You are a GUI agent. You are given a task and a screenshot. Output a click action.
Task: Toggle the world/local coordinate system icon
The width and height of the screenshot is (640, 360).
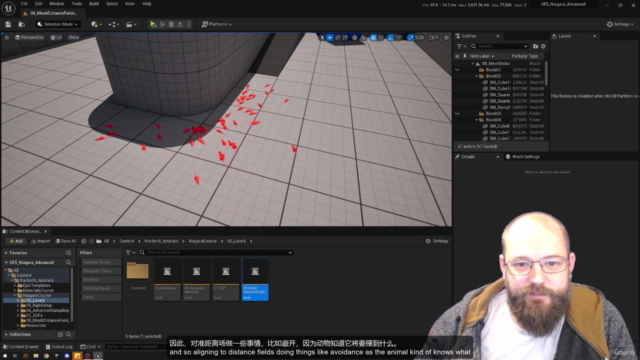point(355,38)
